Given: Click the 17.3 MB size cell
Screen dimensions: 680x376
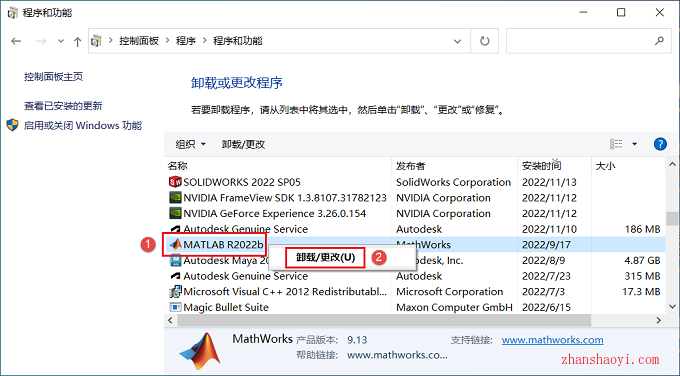Looking at the screenshot, I should (641, 291).
